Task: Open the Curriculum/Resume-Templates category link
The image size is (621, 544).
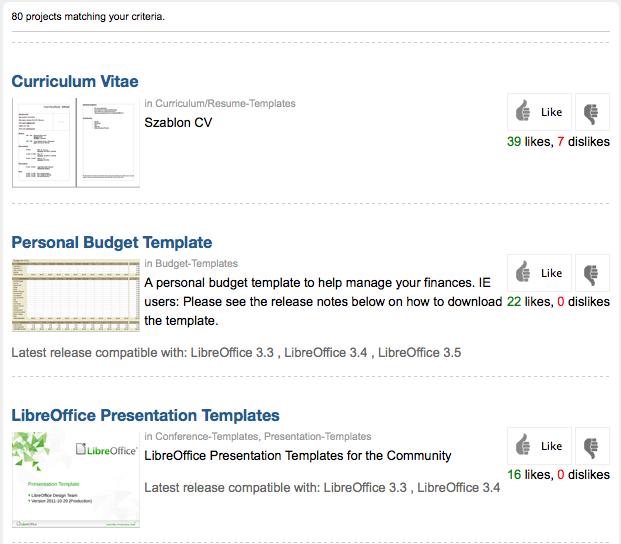Action: pyautogui.click(x=225, y=103)
